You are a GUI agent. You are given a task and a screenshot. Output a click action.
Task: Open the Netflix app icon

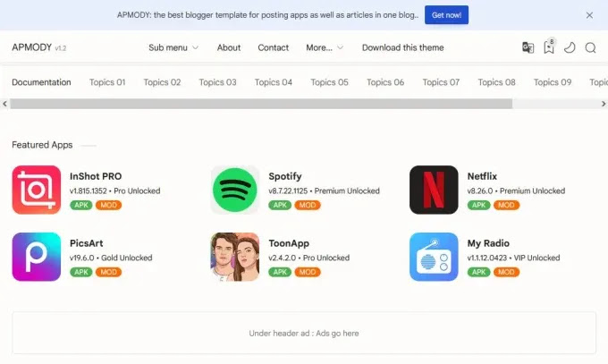click(434, 190)
